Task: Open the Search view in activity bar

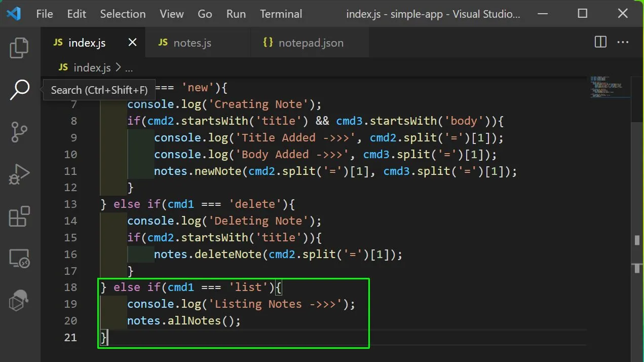Action: coord(20,90)
